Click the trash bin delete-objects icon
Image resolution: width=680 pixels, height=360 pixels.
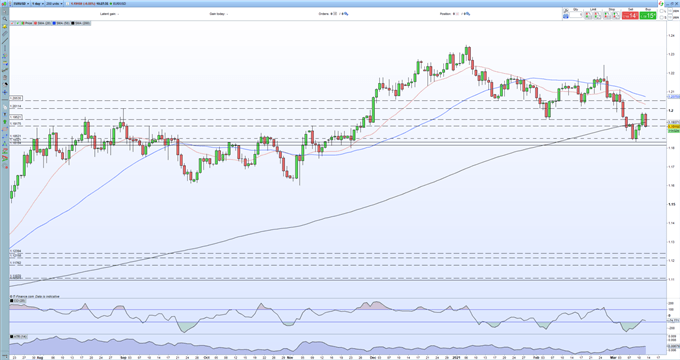(x=5, y=77)
